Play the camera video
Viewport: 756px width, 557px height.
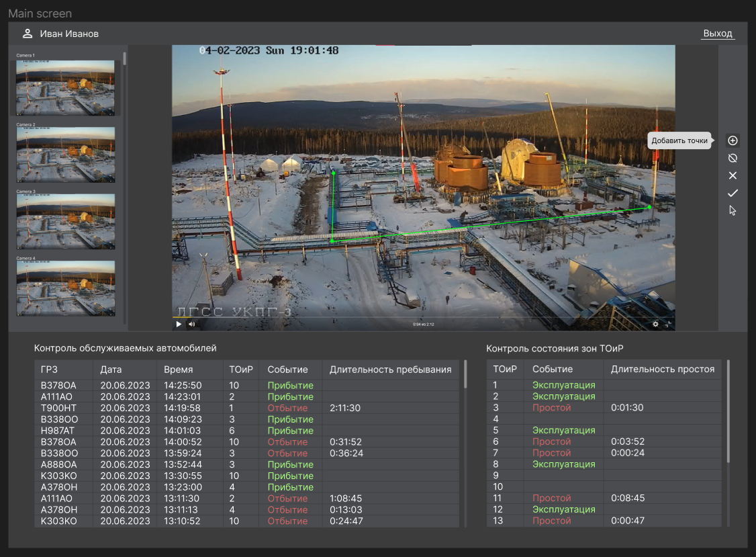coord(179,324)
